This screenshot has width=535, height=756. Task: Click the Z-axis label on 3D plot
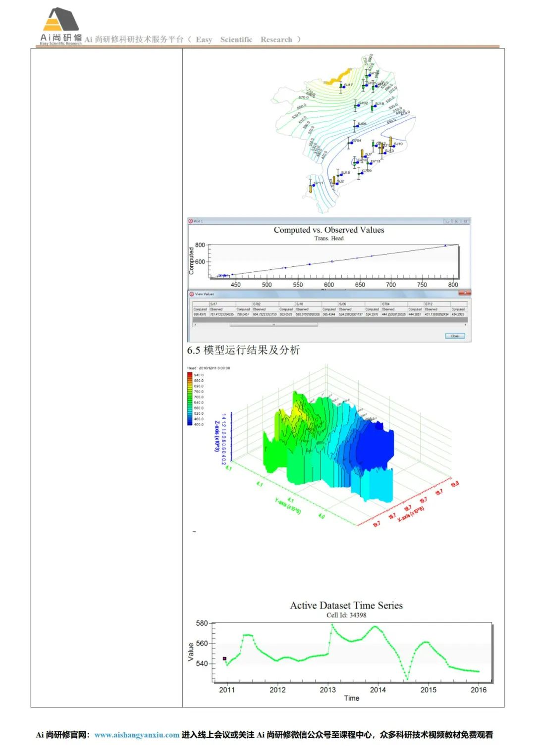click(x=217, y=436)
